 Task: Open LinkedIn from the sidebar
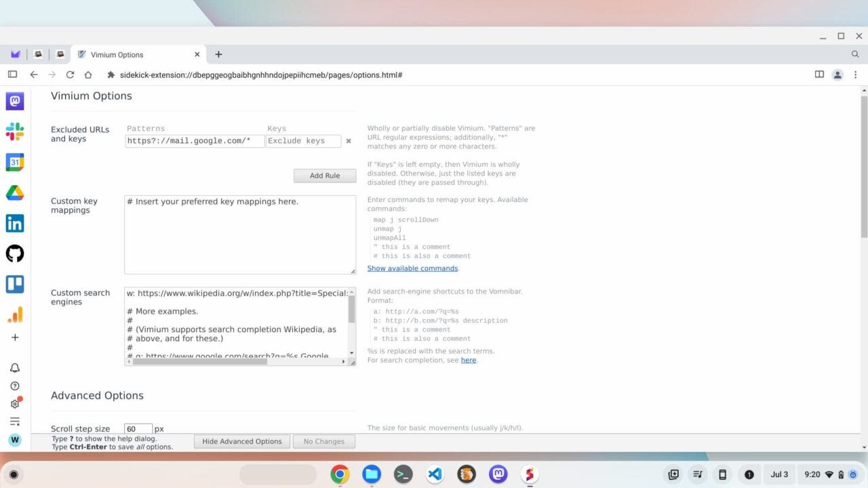[x=15, y=223]
